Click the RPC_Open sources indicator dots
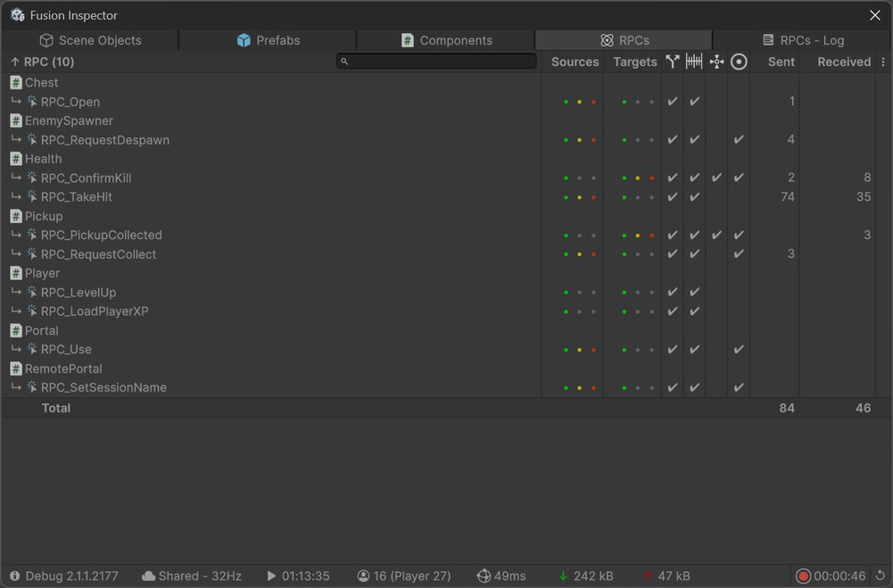The height and width of the screenshot is (588, 893). (x=579, y=102)
